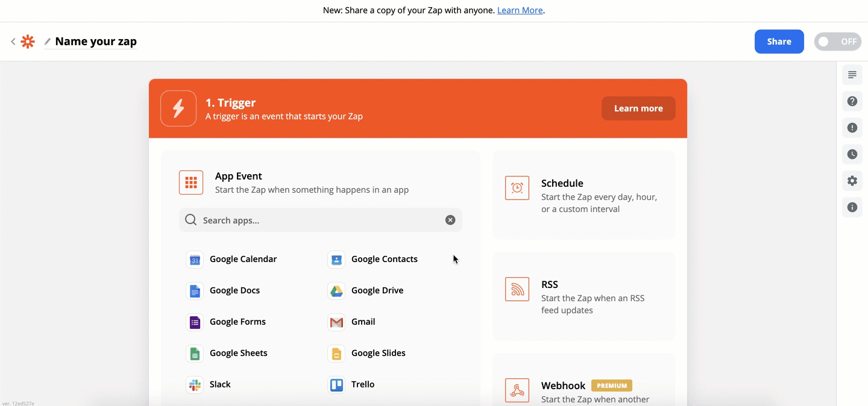Image resolution: width=868 pixels, height=406 pixels.
Task: Click the App Event grid icon
Action: pyautogui.click(x=191, y=183)
